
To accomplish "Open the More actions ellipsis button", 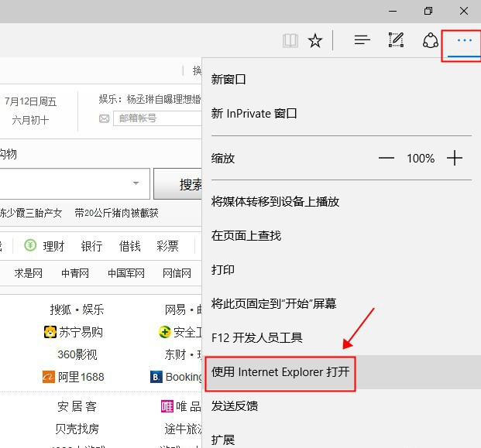I will (464, 40).
